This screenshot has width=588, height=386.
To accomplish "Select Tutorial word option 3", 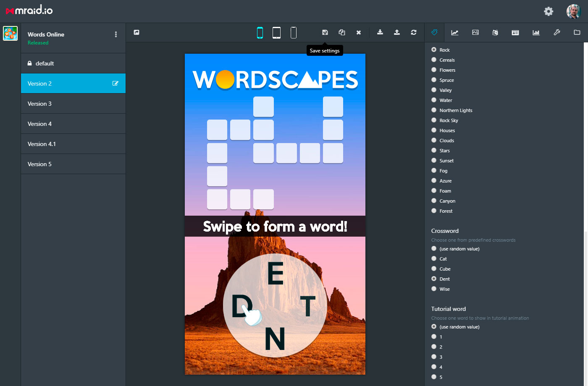I will 434,357.
